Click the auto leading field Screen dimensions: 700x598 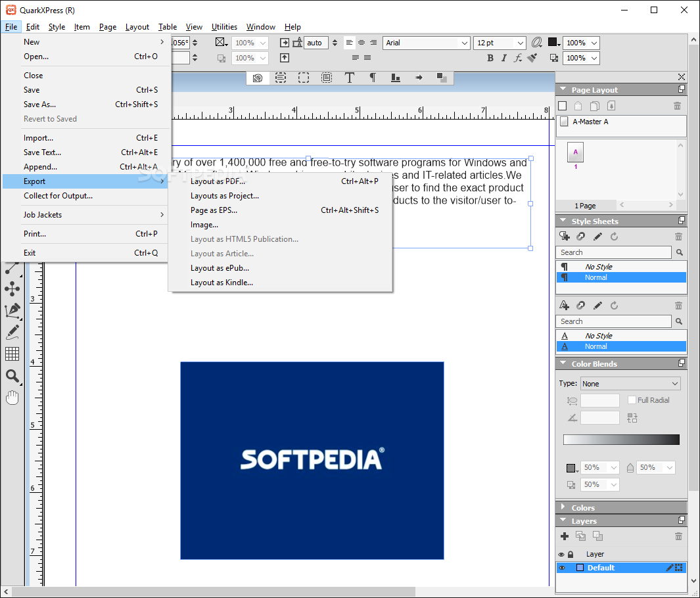[316, 43]
